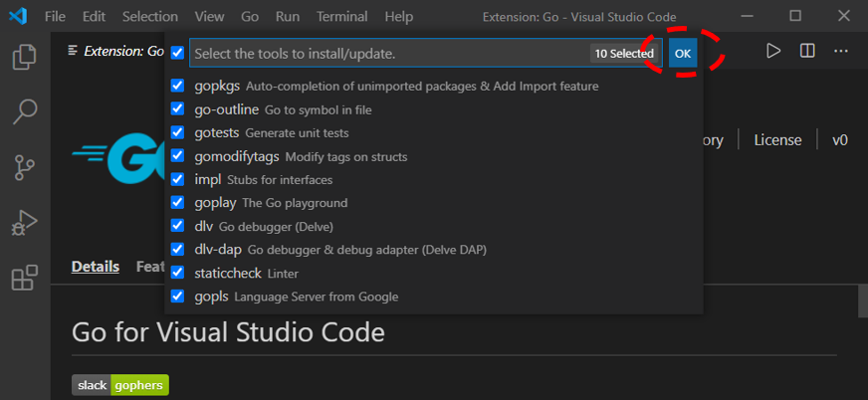Open the Explorer view in activity bar

pyautogui.click(x=24, y=57)
